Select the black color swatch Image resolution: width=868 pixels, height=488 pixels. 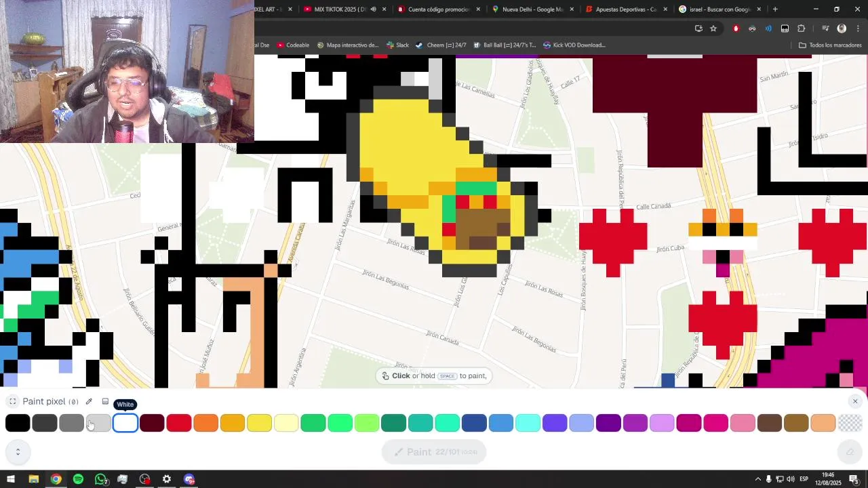[18, 423]
